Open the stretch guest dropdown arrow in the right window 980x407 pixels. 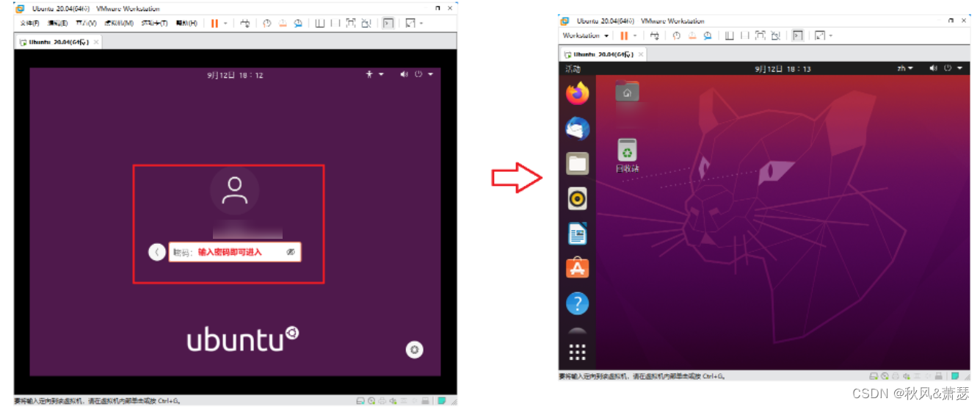[x=831, y=35]
